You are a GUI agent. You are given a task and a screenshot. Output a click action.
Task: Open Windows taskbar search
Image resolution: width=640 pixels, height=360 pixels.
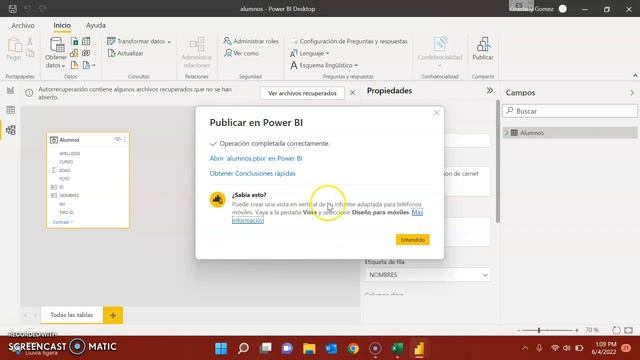243,348
